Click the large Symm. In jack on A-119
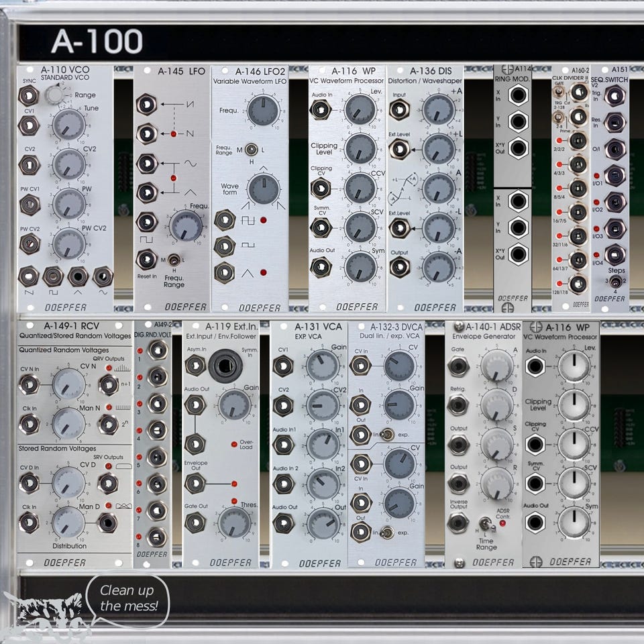Viewport: 644px width, 644px height. pyautogui.click(x=225, y=366)
